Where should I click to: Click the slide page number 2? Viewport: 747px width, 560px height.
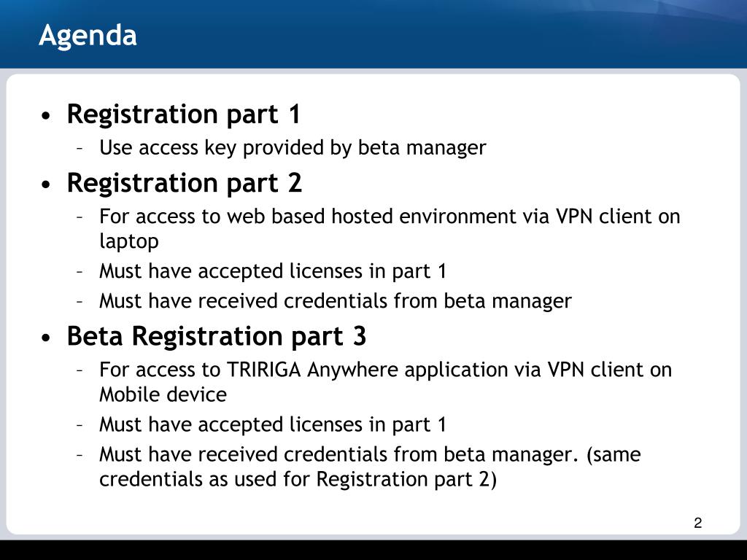[x=698, y=523]
